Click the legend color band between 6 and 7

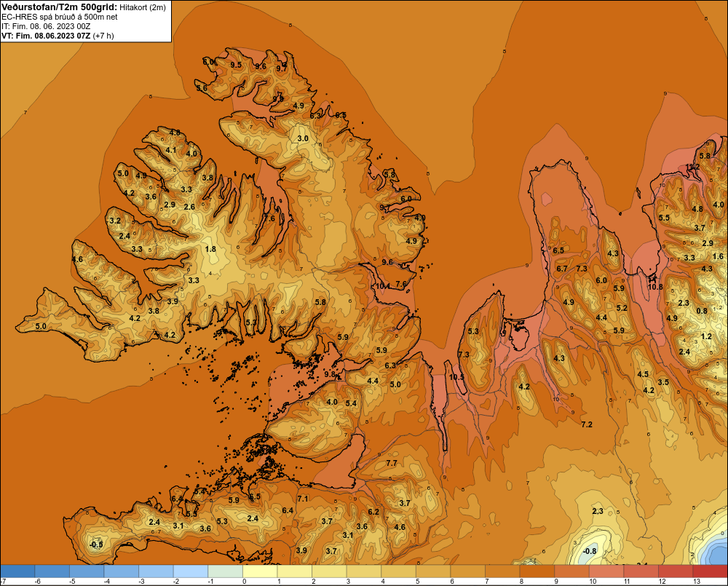468,571
